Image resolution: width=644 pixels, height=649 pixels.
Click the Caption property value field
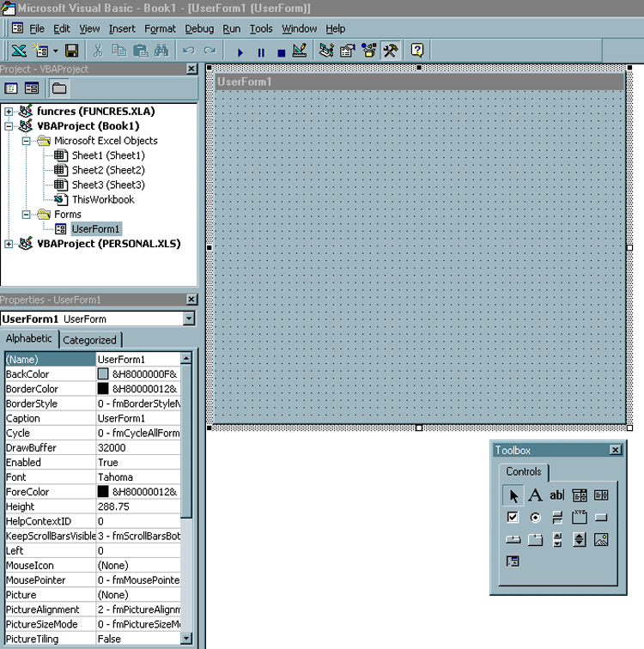(x=138, y=418)
